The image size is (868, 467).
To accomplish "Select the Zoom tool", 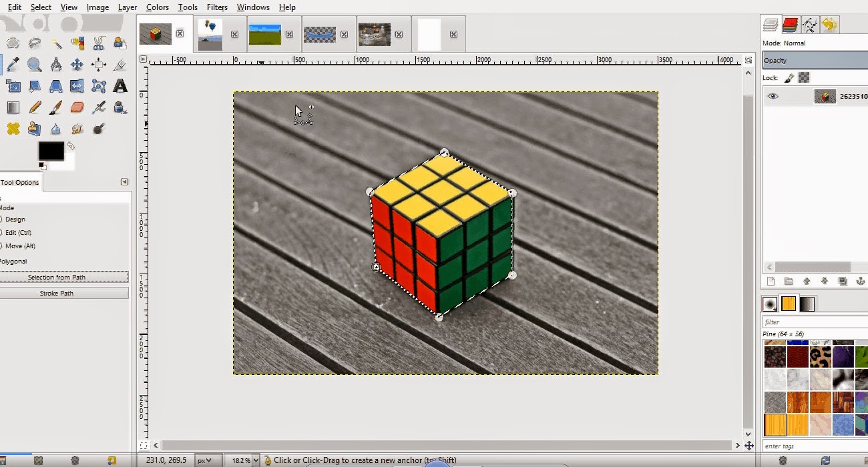I will [35, 64].
